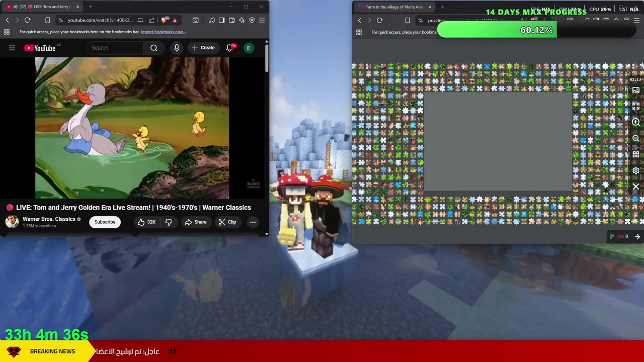
Task: Click the bottom scroll arrow under the video
Action: pyautogui.click(x=267, y=234)
